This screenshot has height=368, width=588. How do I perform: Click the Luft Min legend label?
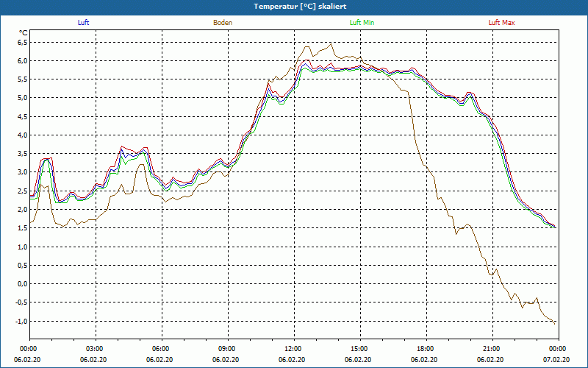[x=362, y=23]
